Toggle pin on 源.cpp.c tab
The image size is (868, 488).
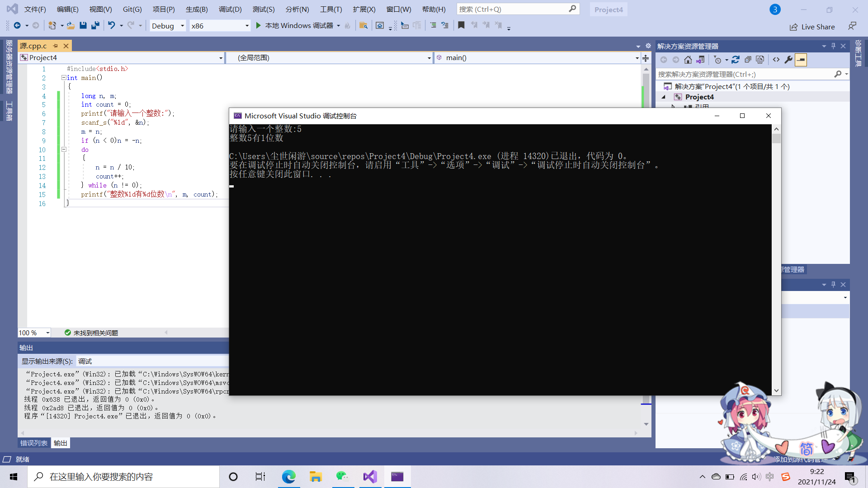tap(56, 46)
